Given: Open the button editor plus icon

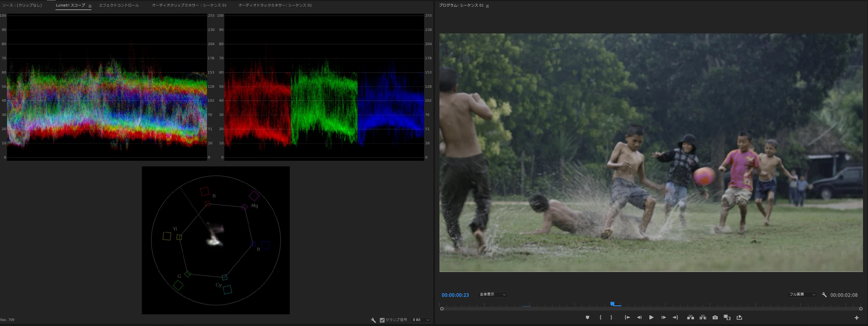Looking at the screenshot, I should 856,318.
